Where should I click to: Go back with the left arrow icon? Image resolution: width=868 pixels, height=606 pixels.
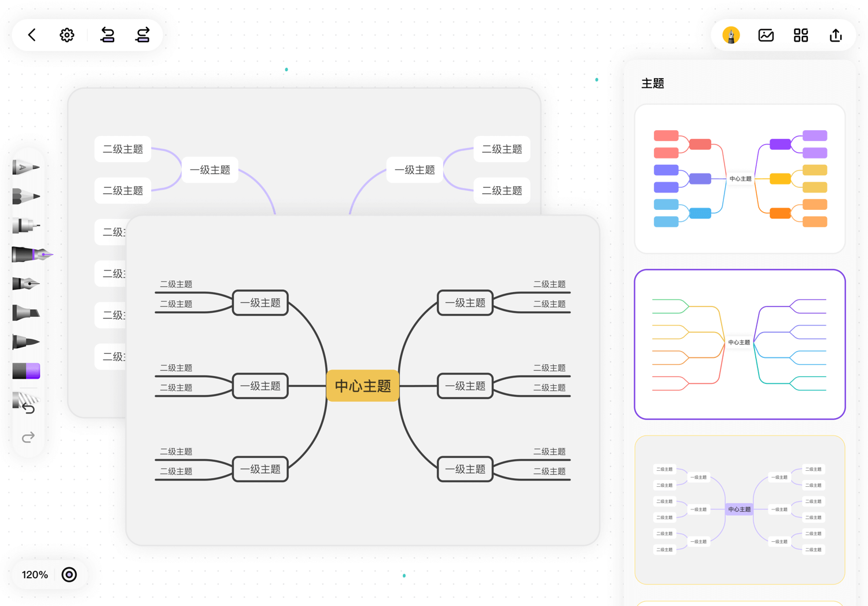click(32, 35)
